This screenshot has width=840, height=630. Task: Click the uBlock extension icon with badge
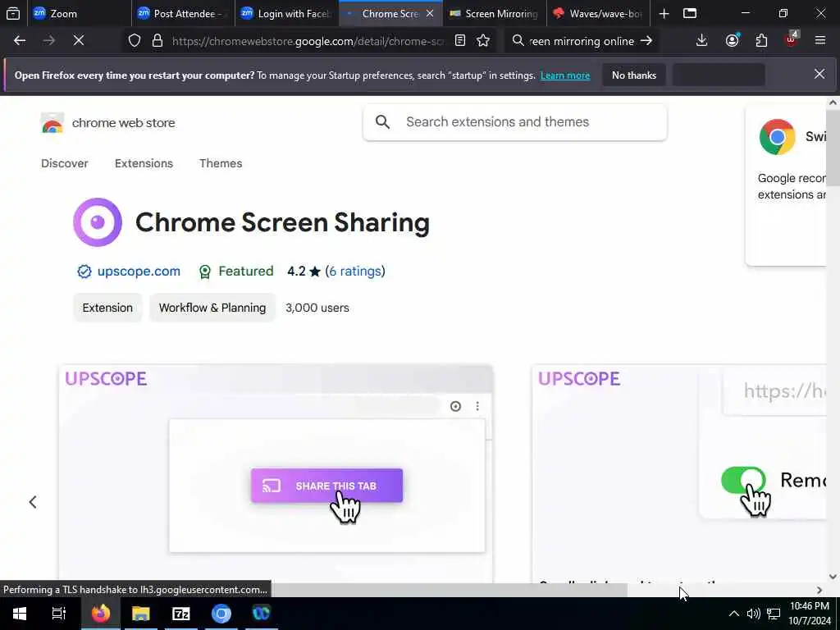point(792,39)
